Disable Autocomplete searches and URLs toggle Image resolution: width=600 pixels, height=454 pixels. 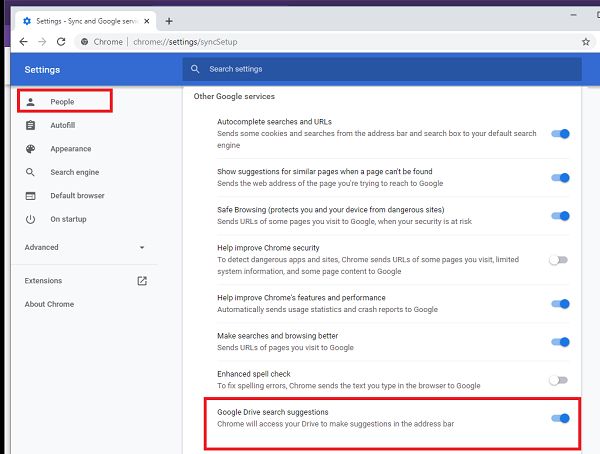point(559,134)
